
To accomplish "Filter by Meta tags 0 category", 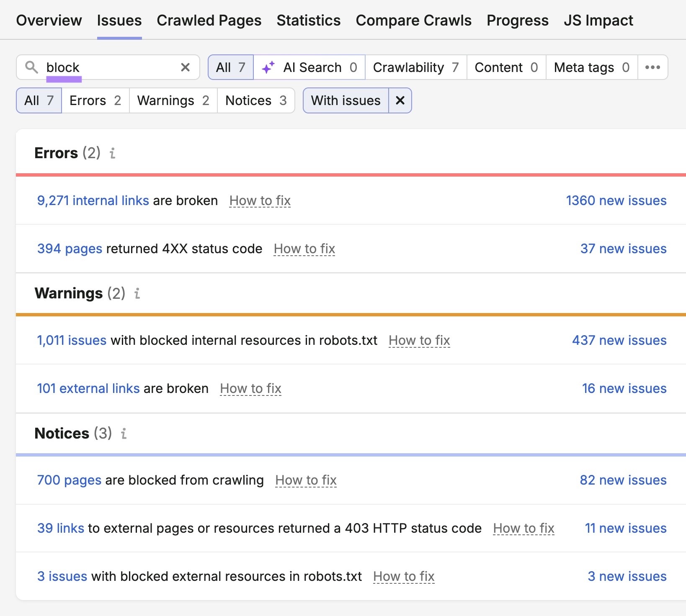I will click(x=592, y=67).
